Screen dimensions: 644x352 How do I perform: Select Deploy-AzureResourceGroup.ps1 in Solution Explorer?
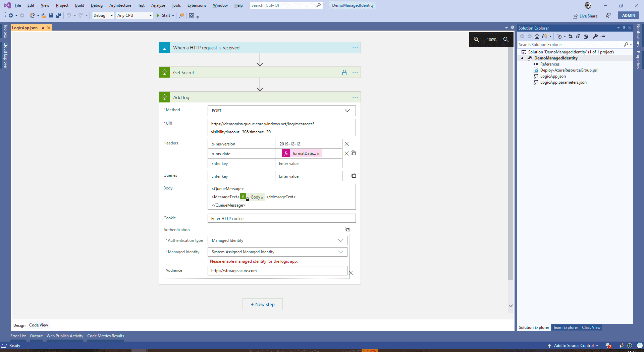(x=569, y=70)
